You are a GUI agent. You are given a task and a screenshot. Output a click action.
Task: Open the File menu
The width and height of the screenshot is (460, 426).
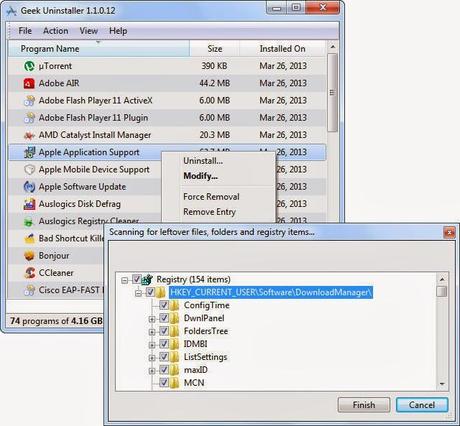(x=25, y=31)
